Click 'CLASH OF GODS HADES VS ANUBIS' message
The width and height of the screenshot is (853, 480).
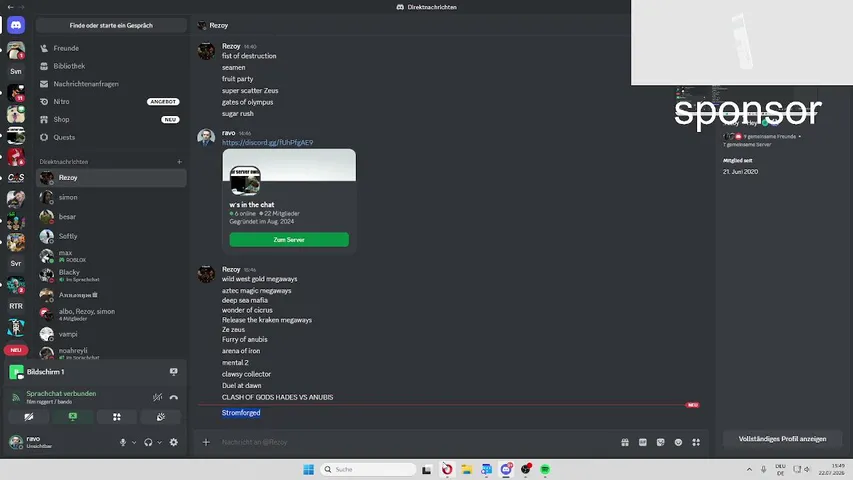(x=277, y=397)
